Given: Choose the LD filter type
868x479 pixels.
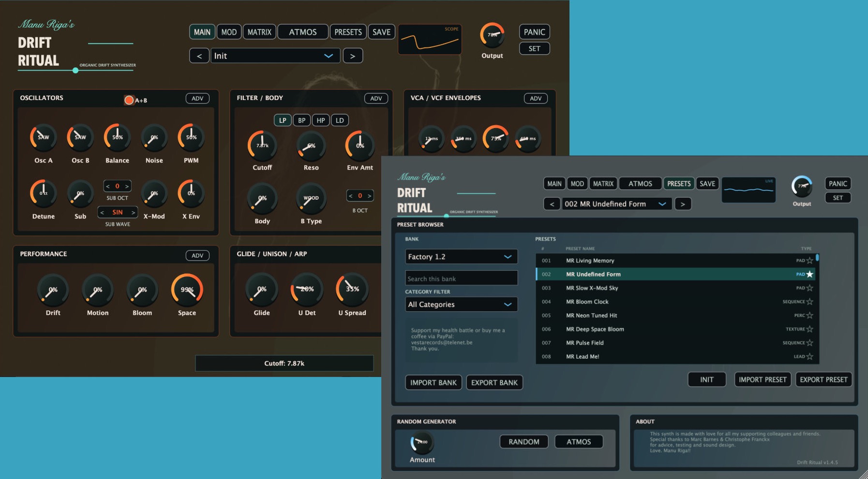Looking at the screenshot, I should tap(340, 120).
